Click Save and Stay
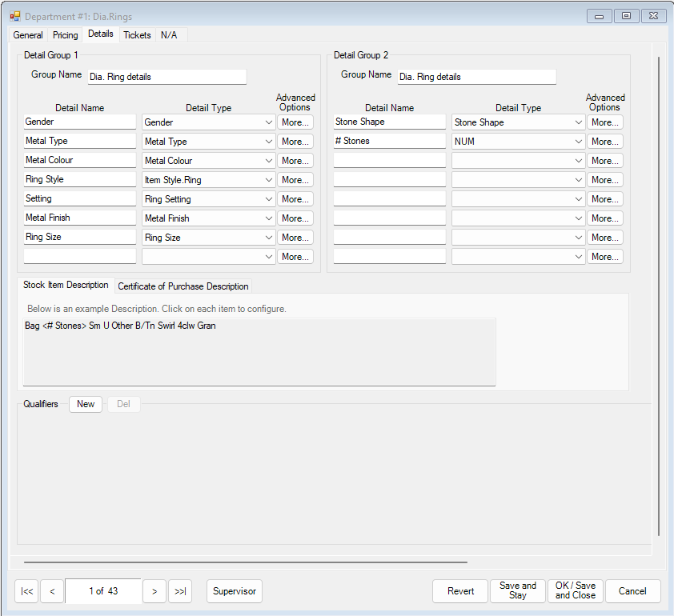 click(x=517, y=591)
